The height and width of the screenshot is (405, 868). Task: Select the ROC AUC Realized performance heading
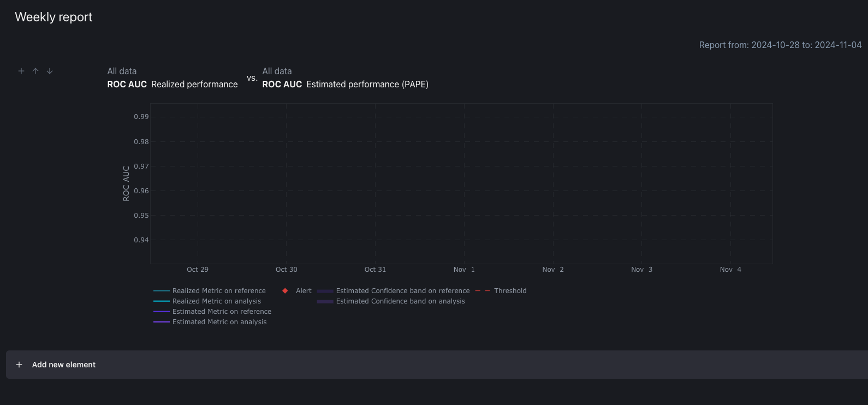click(173, 84)
